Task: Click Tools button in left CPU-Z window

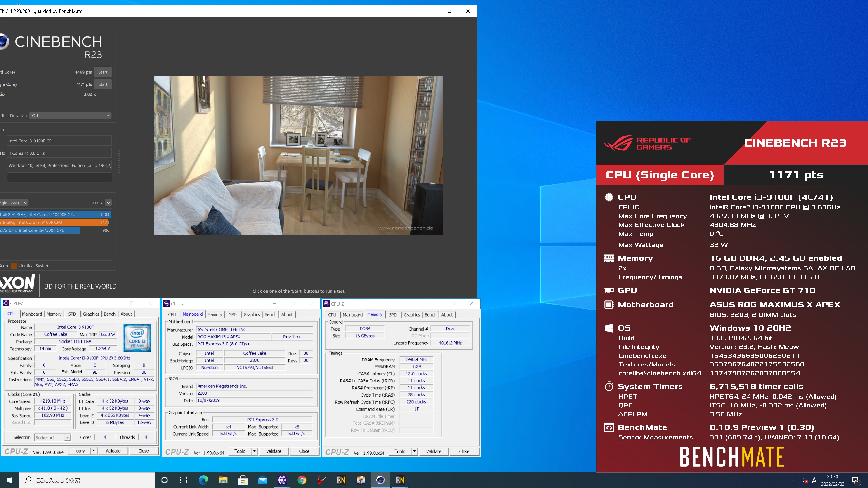Action: coord(79,451)
